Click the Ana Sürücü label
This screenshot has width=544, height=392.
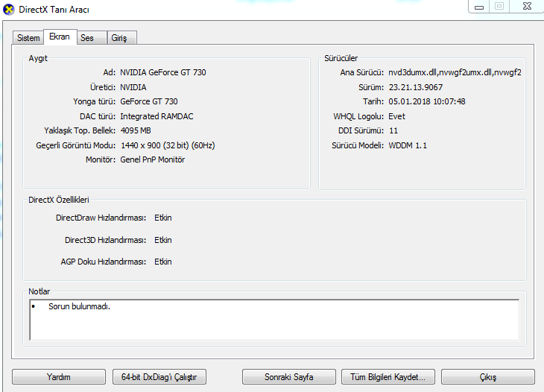click(x=362, y=72)
